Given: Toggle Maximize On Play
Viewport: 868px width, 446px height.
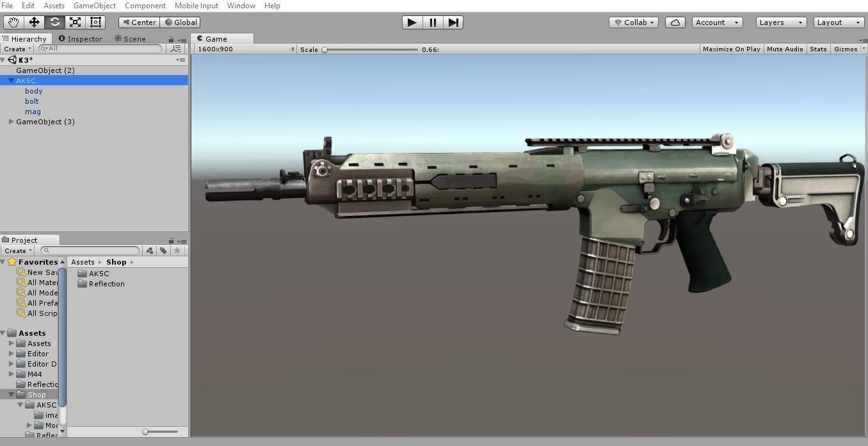Looking at the screenshot, I should coord(731,49).
